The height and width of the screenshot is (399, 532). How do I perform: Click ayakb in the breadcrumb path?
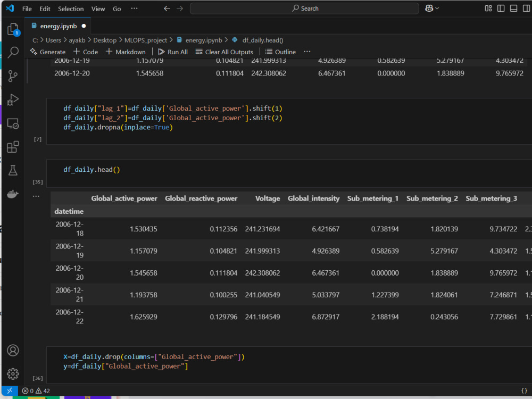[77, 40]
